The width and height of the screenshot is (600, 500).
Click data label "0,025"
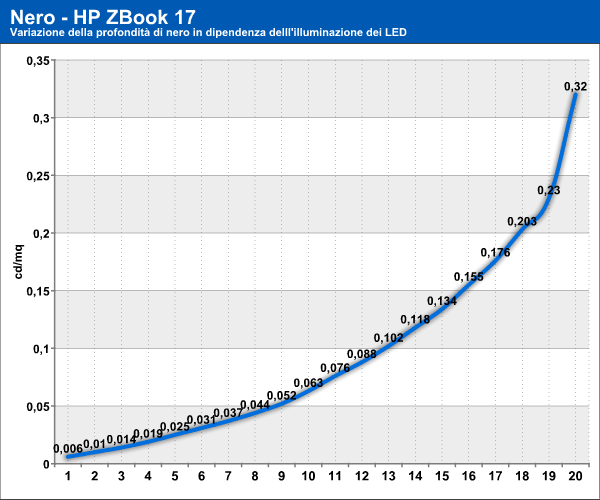[x=175, y=427]
